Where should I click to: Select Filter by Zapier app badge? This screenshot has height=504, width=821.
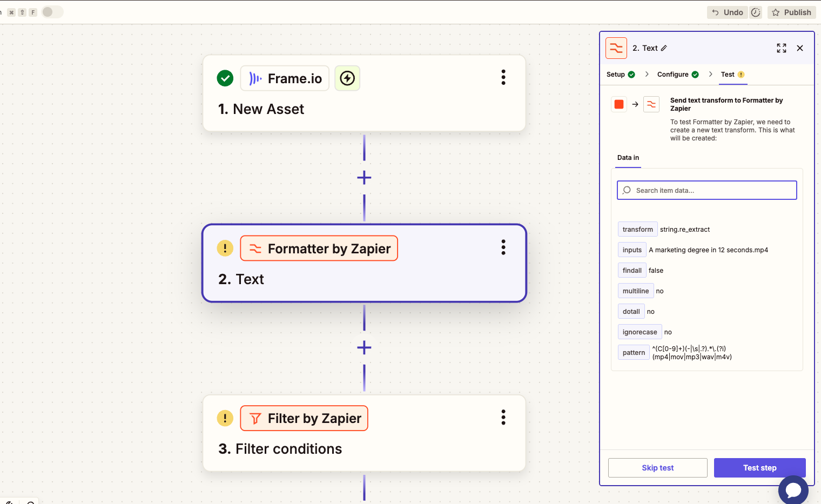click(x=304, y=418)
